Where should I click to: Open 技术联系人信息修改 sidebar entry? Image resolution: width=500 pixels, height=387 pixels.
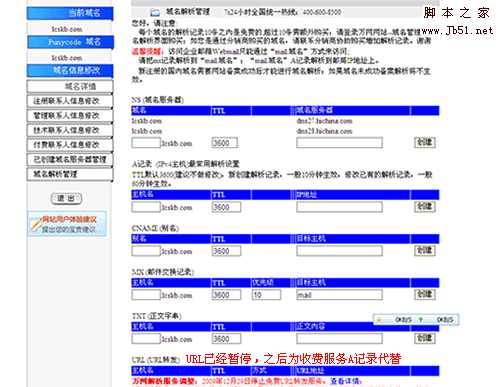(x=70, y=130)
